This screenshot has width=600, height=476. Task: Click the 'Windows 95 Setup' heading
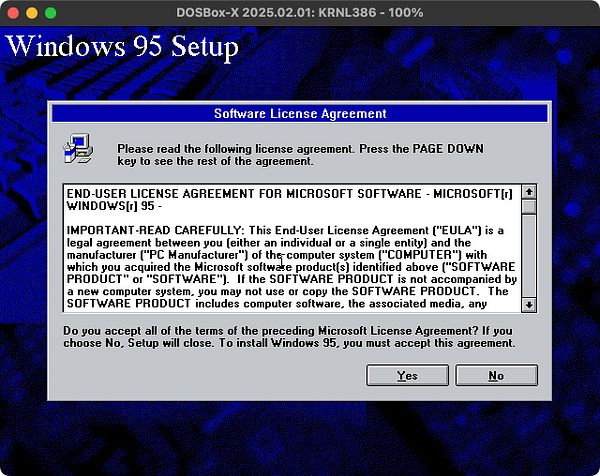122,47
